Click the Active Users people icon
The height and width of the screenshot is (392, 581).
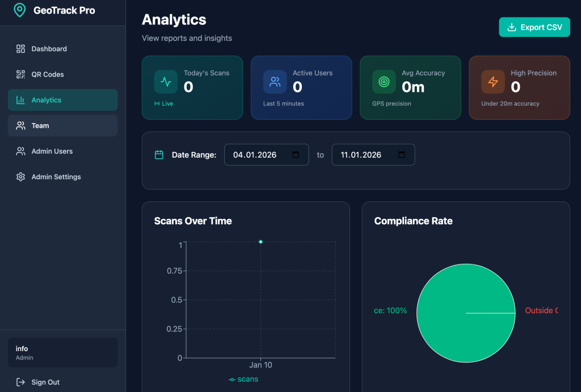coord(275,82)
